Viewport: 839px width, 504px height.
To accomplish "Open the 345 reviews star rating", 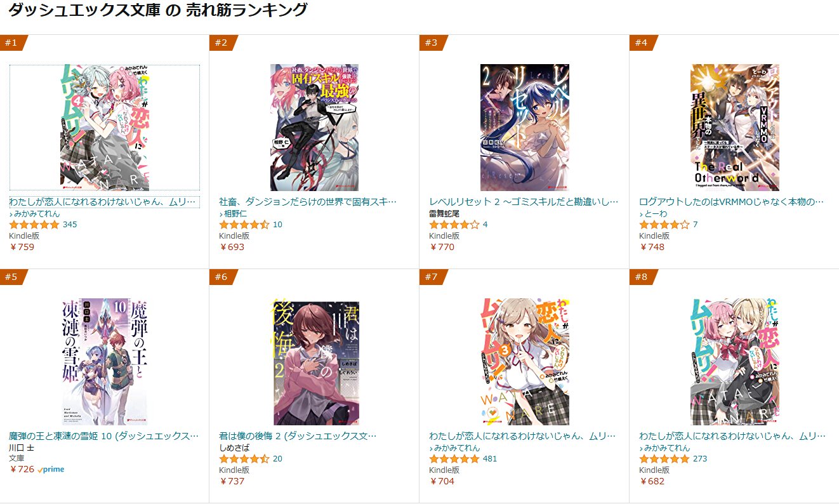I will [x=34, y=225].
